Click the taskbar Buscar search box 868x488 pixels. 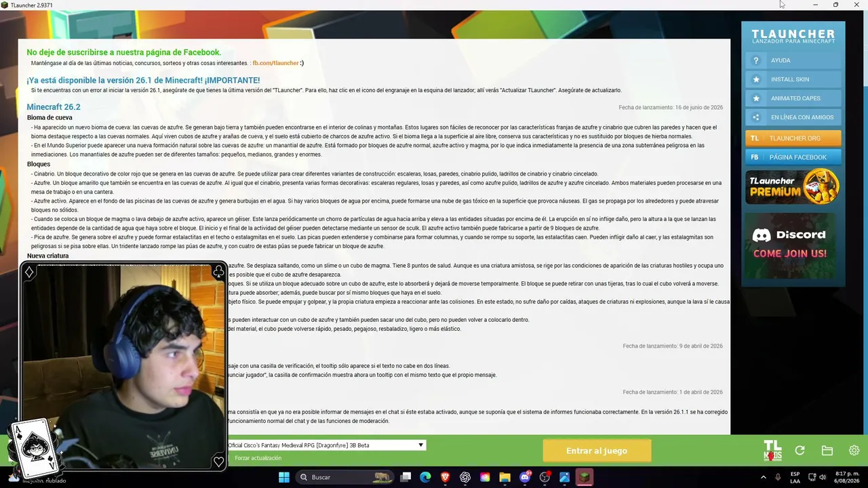[x=345, y=477]
